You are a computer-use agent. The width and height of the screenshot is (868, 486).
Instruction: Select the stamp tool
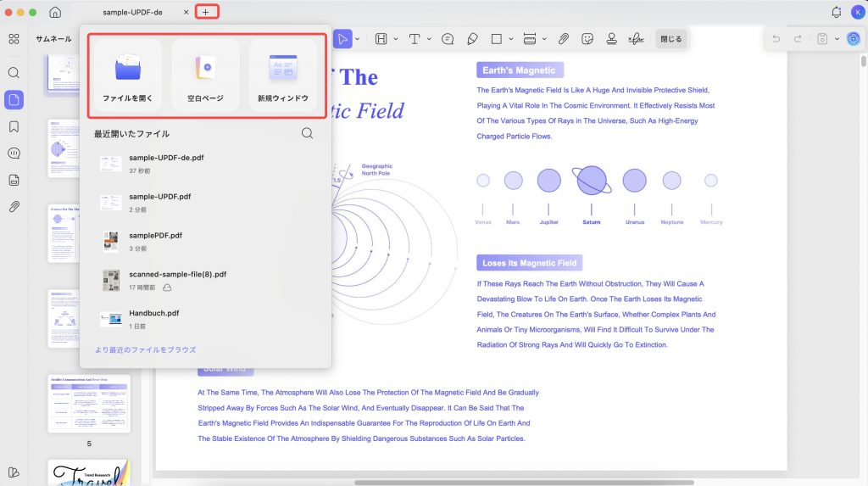[x=612, y=39]
